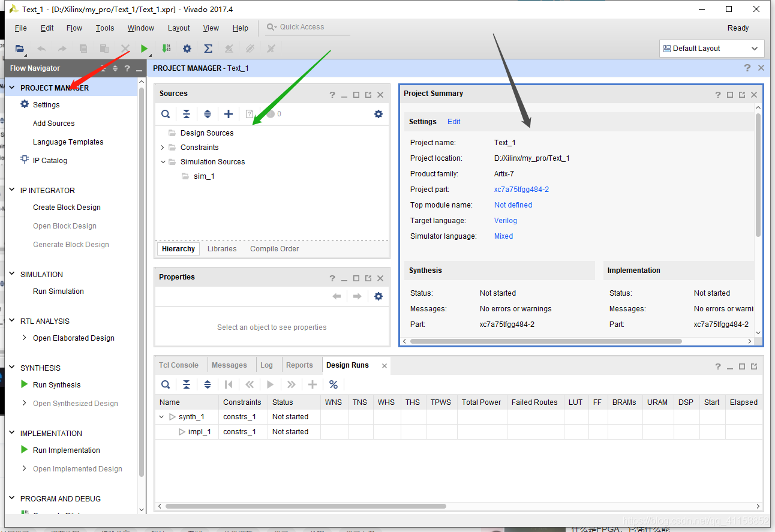This screenshot has height=532, width=775.
Task: Expand the Constraints folder in Sources
Action: click(163, 148)
